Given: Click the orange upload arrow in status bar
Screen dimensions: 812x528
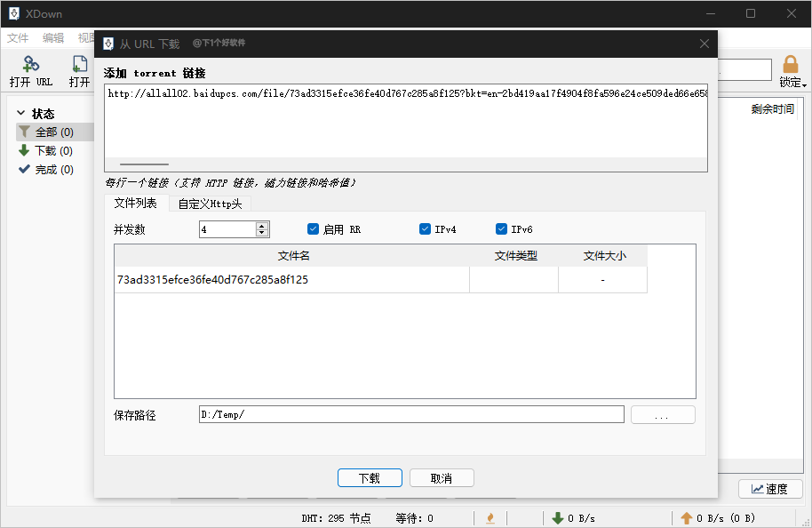Looking at the screenshot, I should tap(687, 518).
